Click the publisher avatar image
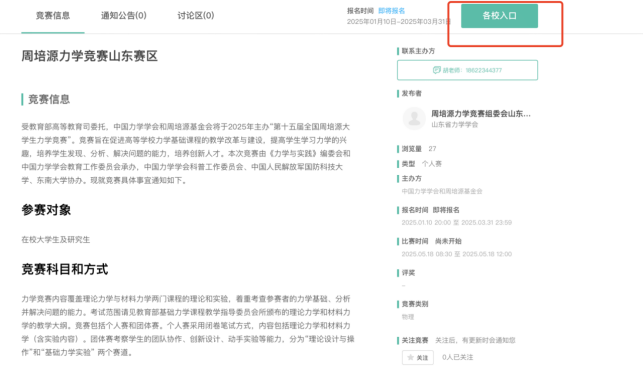 (414, 118)
